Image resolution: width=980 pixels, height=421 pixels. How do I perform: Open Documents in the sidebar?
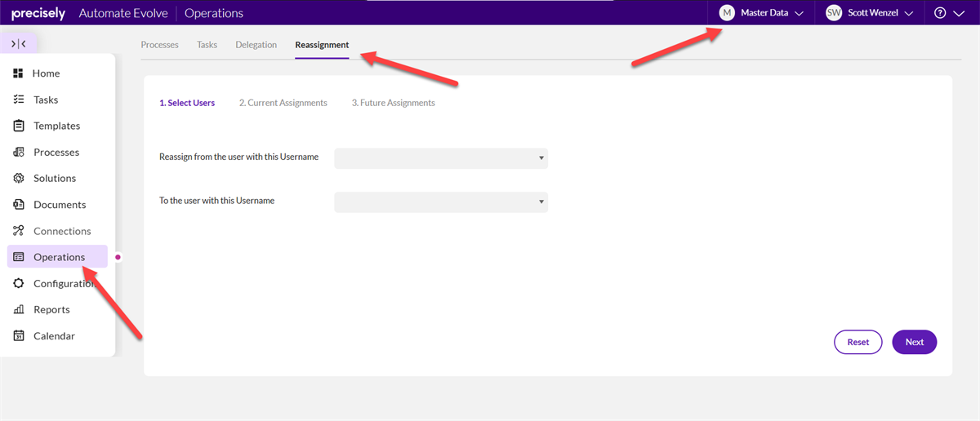(x=60, y=205)
